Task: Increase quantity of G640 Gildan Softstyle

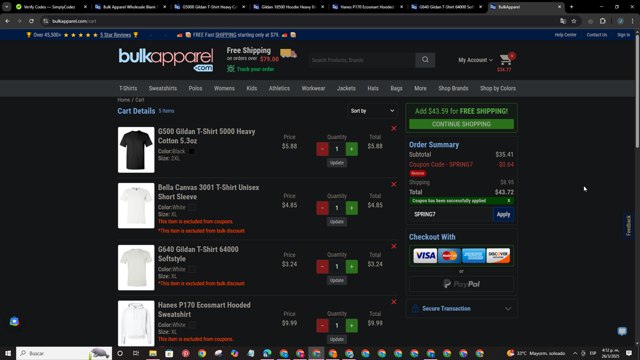Action: 351,267
